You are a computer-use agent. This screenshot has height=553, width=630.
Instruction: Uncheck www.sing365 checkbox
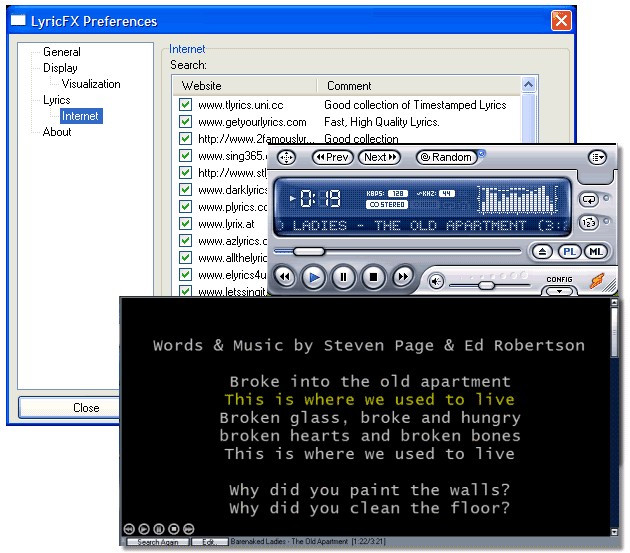[185, 156]
